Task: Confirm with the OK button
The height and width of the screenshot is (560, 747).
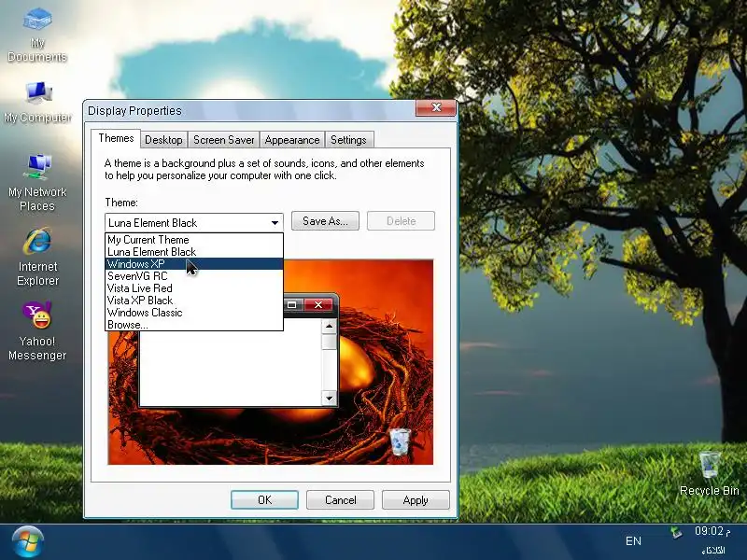Action: pyautogui.click(x=264, y=500)
